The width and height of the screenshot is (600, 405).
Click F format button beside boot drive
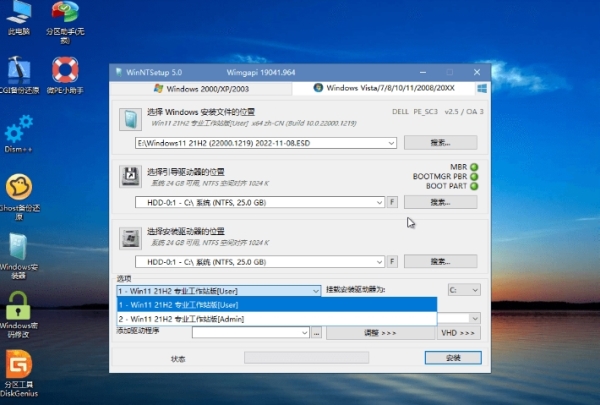[x=392, y=202]
